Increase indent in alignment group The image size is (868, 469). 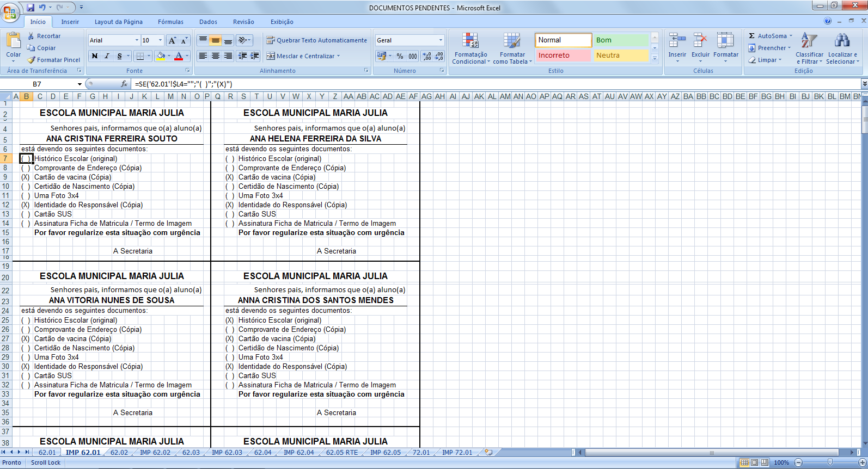click(254, 56)
